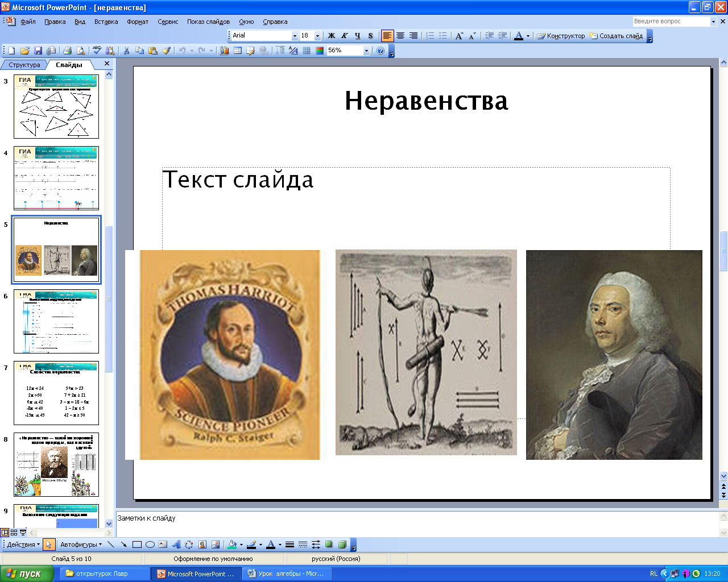Open the Действия drawing menu
The width and height of the screenshot is (728, 582).
tap(23, 544)
